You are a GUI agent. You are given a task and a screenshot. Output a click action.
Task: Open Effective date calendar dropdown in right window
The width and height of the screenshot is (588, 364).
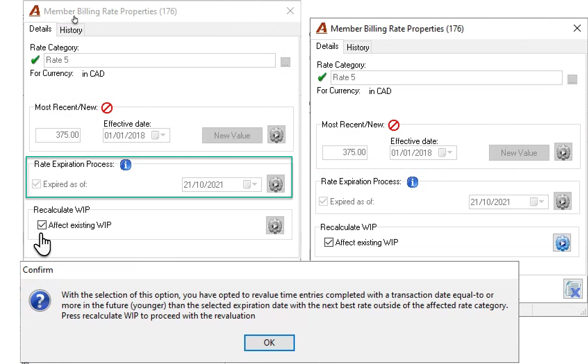(x=446, y=153)
